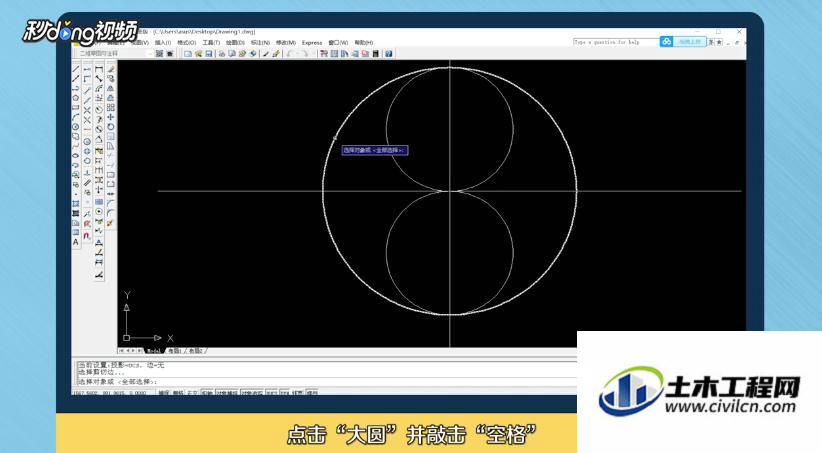Open the 绘图(D) menu
The image size is (822, 453).
235,42
